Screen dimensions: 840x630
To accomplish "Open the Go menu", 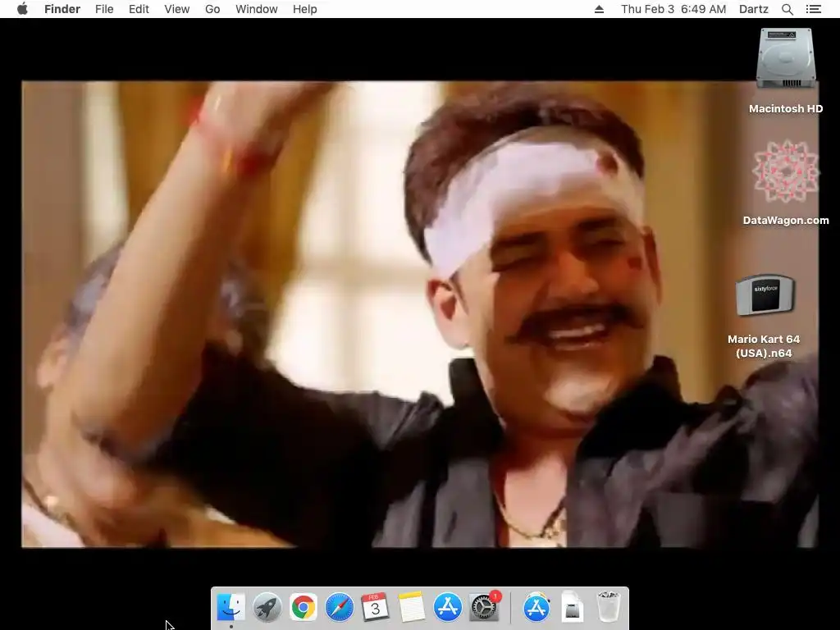I will (x=212, y=9).
